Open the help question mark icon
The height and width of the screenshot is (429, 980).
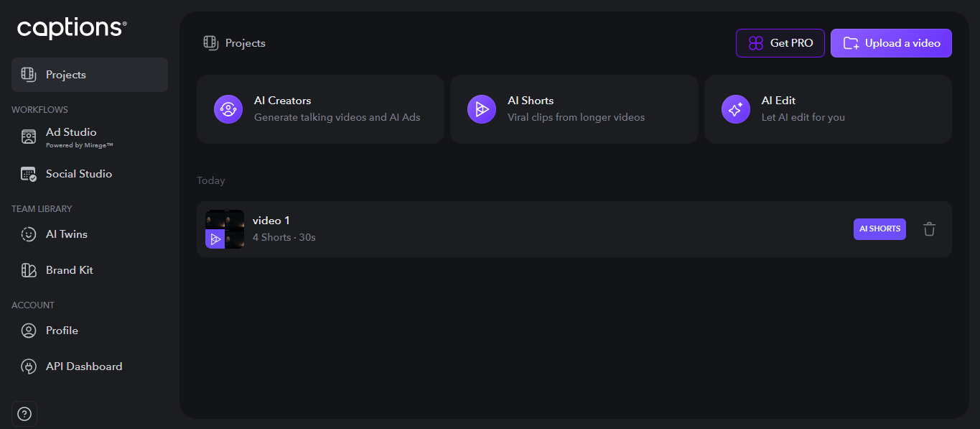24,414
